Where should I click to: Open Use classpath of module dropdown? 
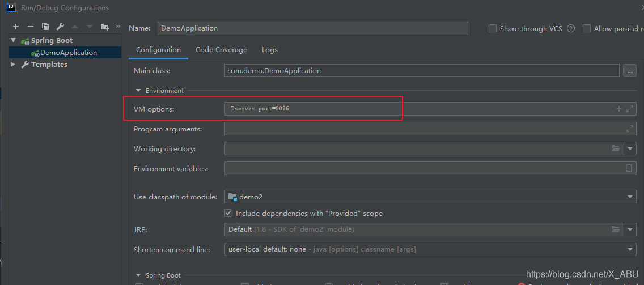click(x=630, y=197)
